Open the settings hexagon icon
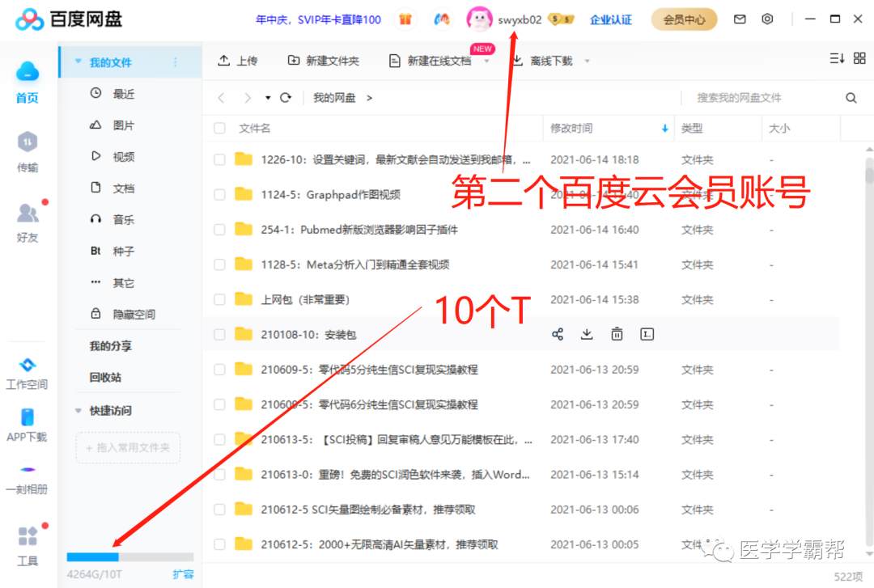 pyautogui.click(x=767, y=19)
